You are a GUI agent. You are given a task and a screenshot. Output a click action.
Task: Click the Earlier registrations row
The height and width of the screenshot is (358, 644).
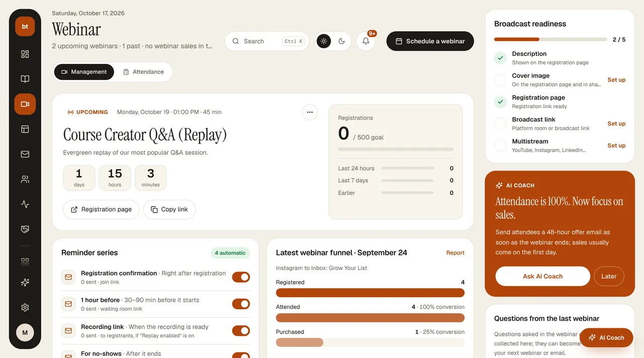pos(395,193)
